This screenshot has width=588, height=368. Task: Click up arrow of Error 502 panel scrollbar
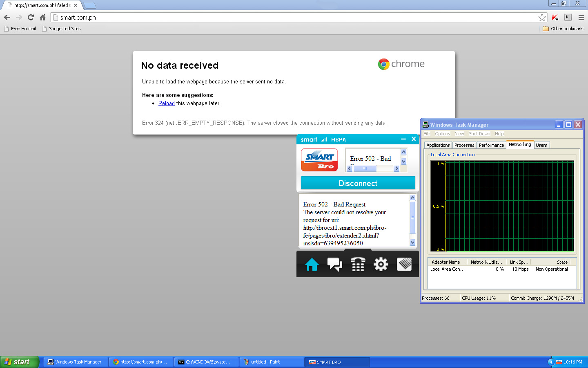(x=412, y=197)
